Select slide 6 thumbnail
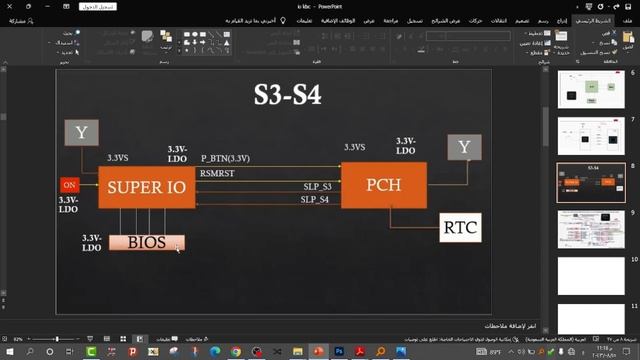The height and width of the screenshot is (360, 640). pyautogui.click(x=591, y=89)
